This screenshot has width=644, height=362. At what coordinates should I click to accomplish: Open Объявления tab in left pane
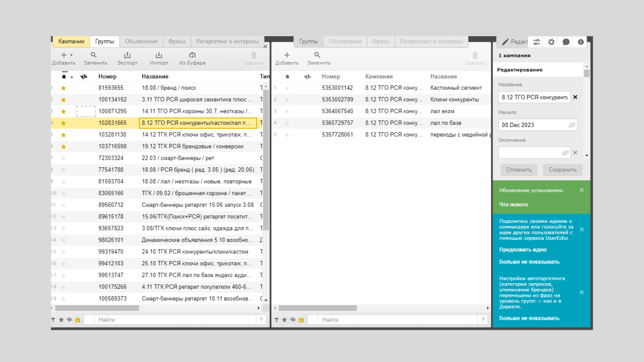(x=141, y=41)
